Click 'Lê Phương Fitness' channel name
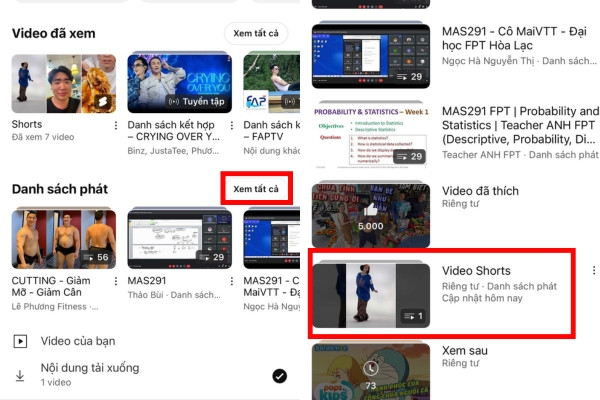 (49, 307)
